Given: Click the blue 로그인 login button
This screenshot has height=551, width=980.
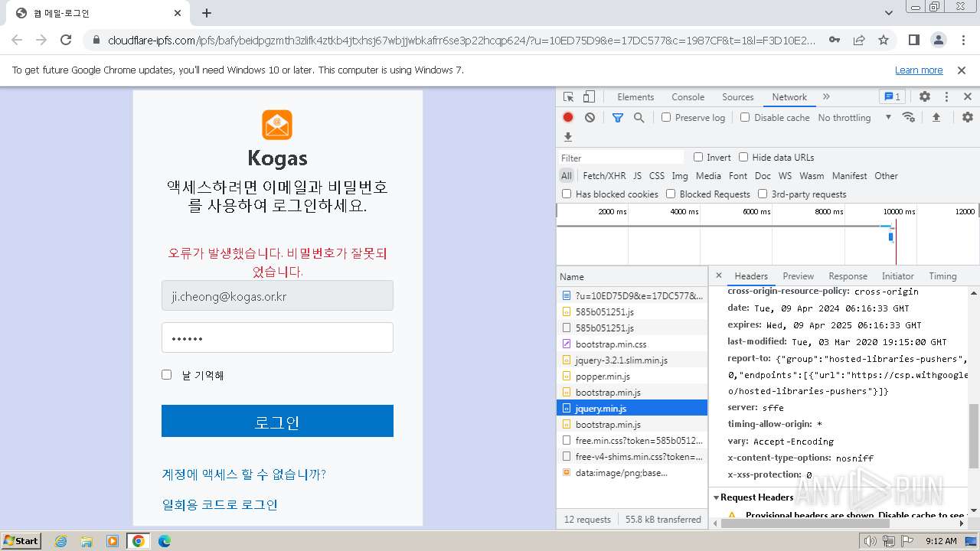Looking at the screenshot, I should tap(277, 421).
